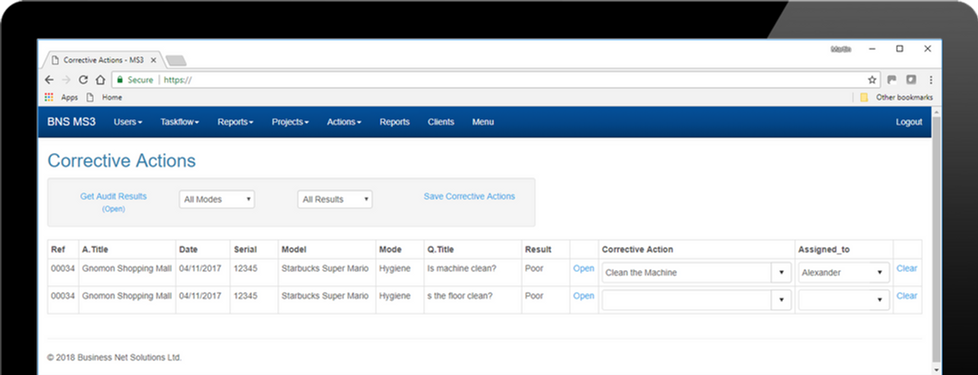The image size is (978, 375).
Task: Open the plain Reports nav item without caret
Action: pyautogui.click(x=395, y=122)
